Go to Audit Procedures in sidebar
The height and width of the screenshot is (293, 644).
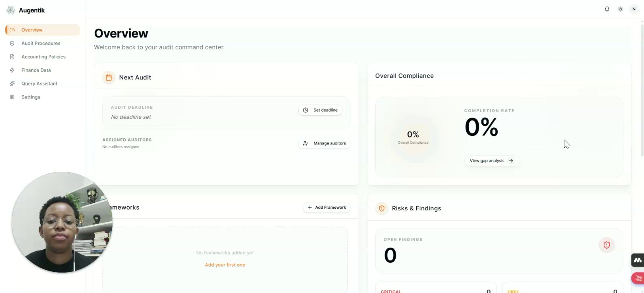tap(41, 43)
